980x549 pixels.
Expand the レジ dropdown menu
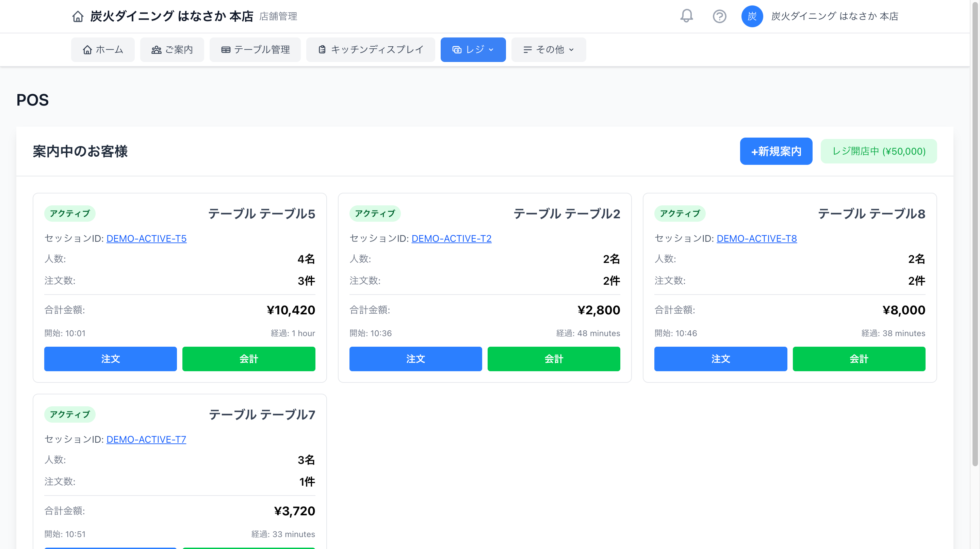pyautogui.click(x=473, y=49)
